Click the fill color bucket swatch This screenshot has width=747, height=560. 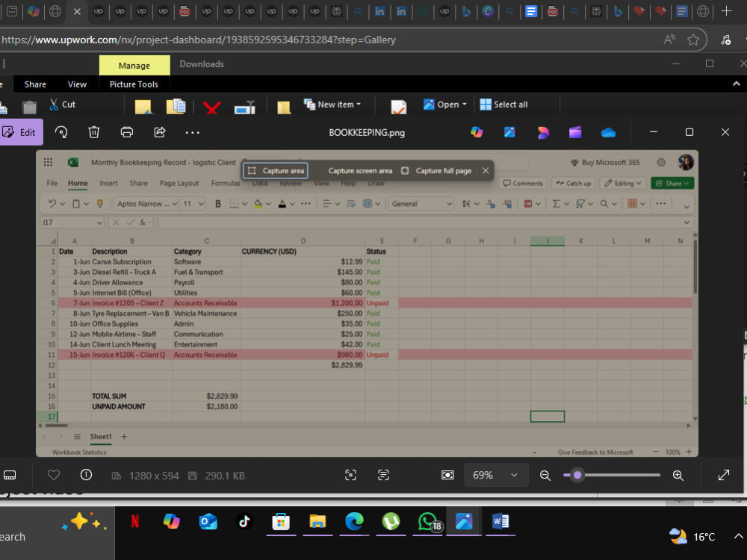[x=258, y=204]
